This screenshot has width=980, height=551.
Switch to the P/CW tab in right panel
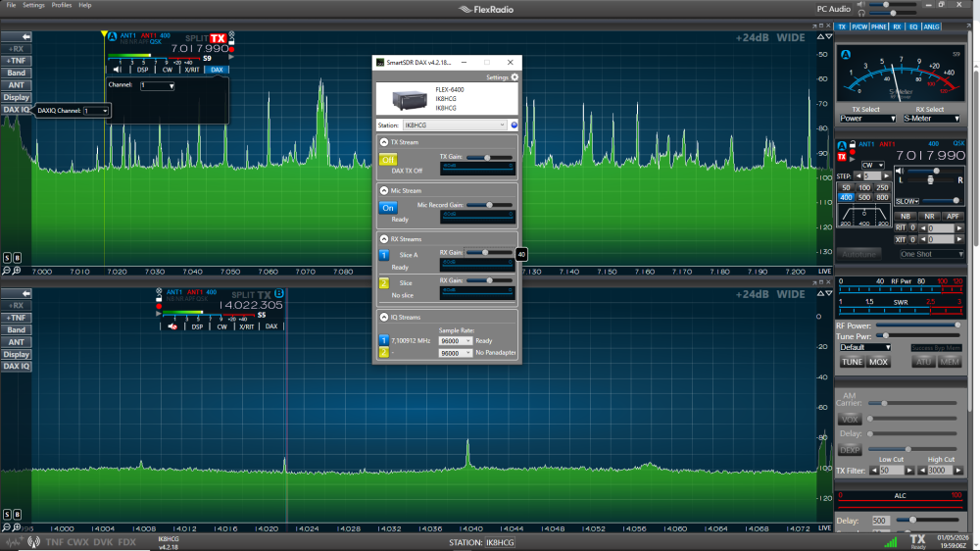click(859, 26)
